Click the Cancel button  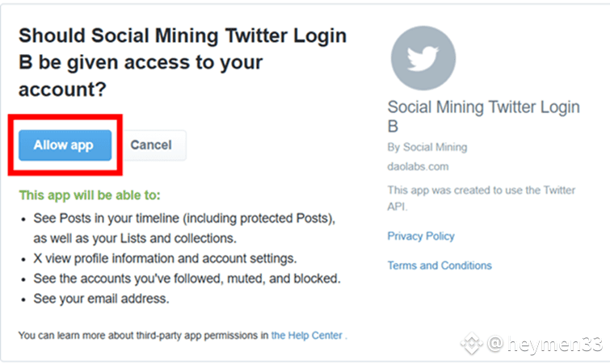[x=151, y=145]
